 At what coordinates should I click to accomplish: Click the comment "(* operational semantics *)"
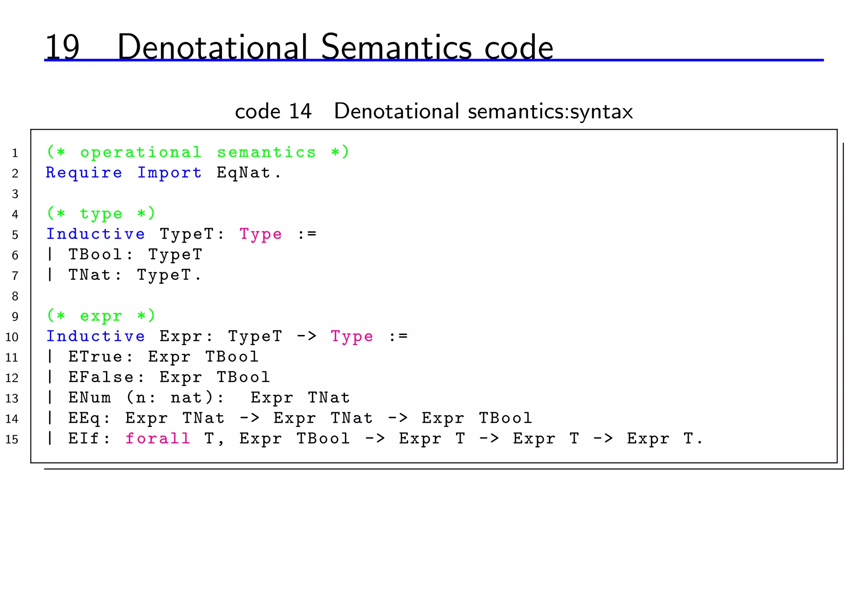point(198,152)
